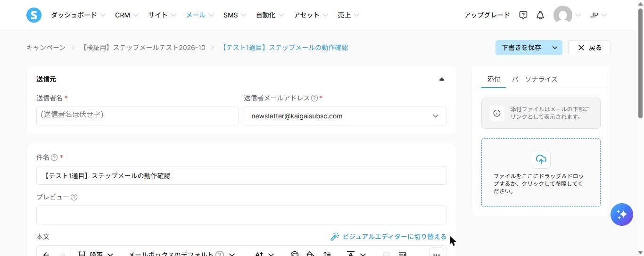This screenshot has width=644, height=256.
Task: Switch to the パーソナライズ tab
Action: coord(535,79)
